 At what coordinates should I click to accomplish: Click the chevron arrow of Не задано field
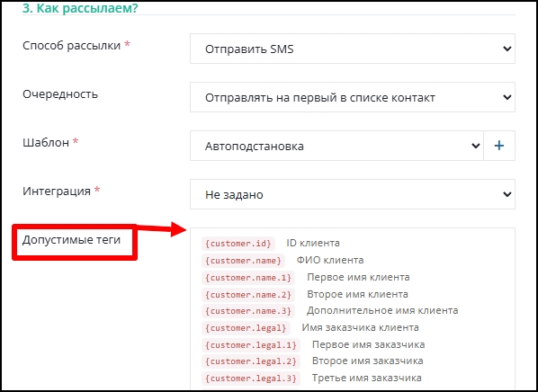(507, 194)
